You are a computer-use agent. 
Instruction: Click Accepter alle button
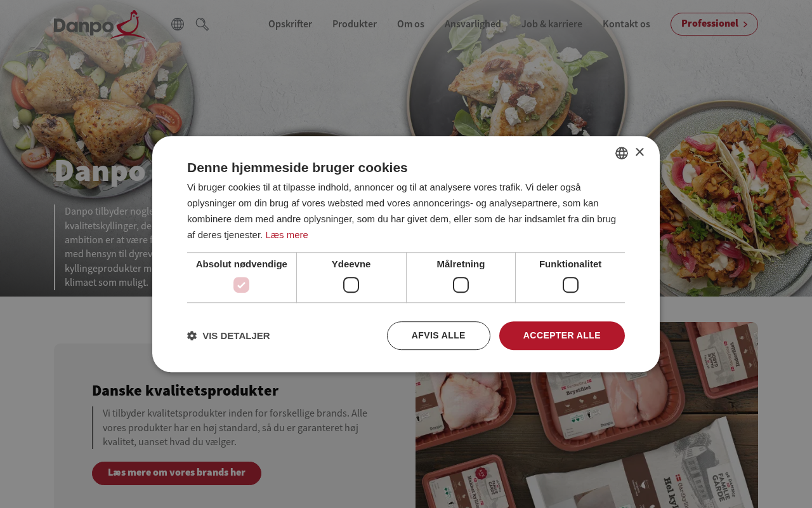click(x=562, y=335)
